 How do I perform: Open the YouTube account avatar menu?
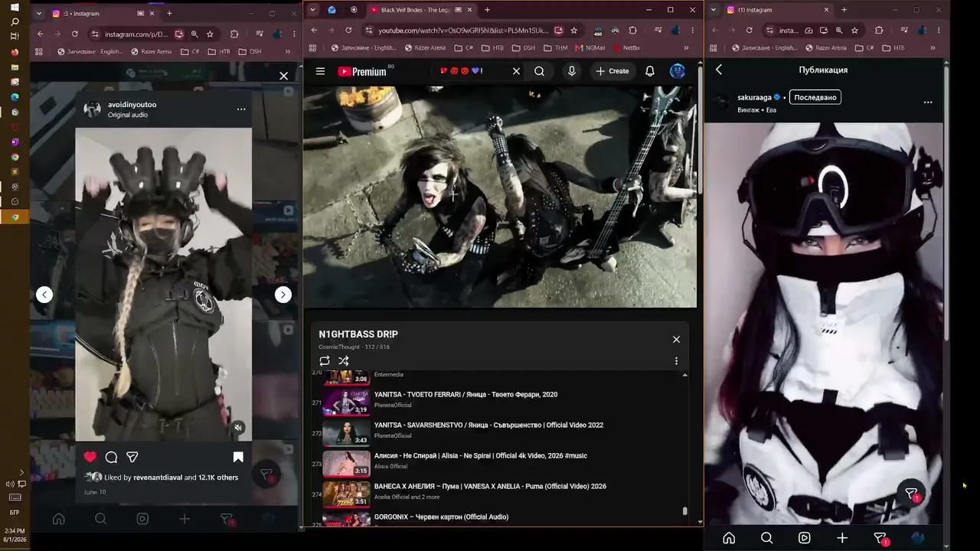coord(678,71)
